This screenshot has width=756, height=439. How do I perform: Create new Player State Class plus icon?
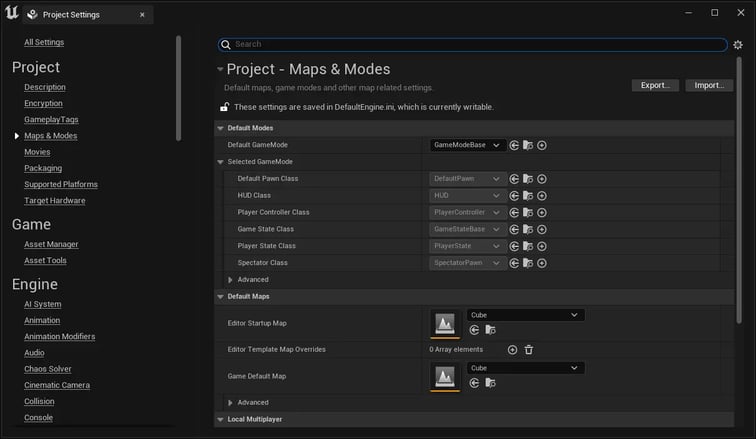pyautogui.click(x=542, y=246)
